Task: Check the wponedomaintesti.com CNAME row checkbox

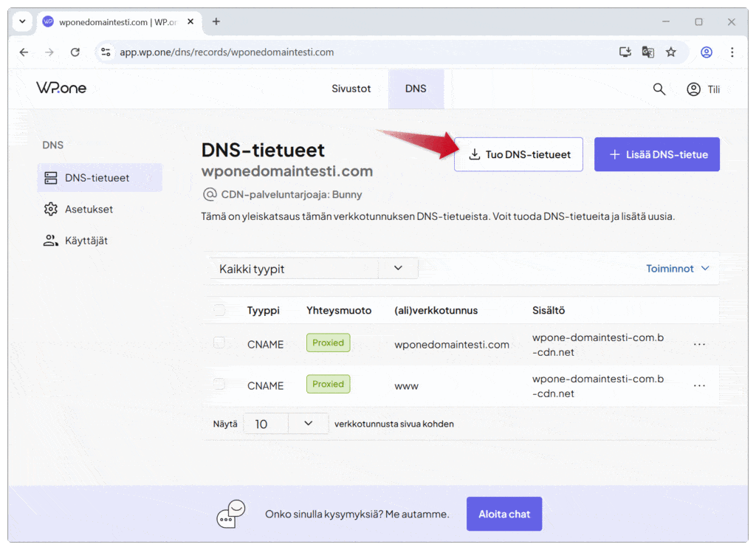Action: click(219, 343)
